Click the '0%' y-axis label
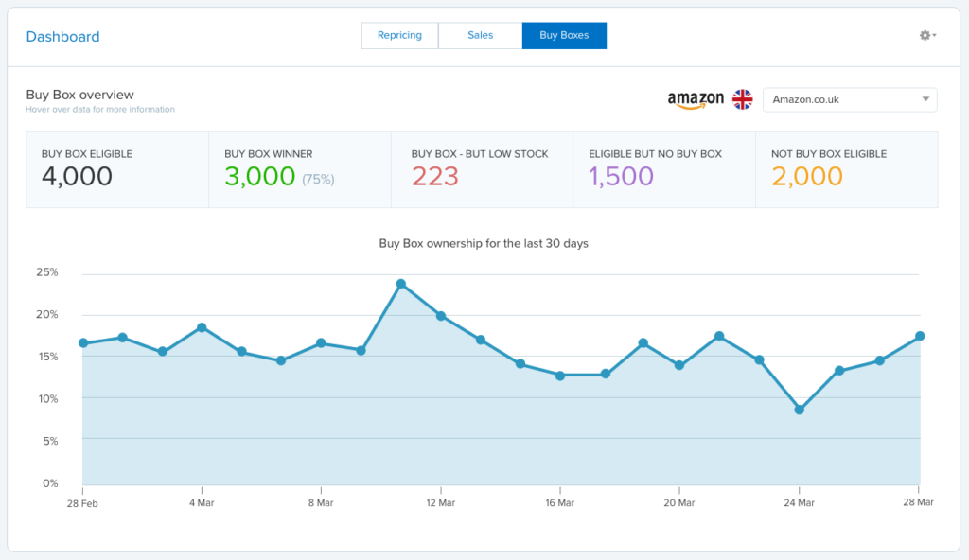Screen dimensions: 969x560 tap(50, 483)
